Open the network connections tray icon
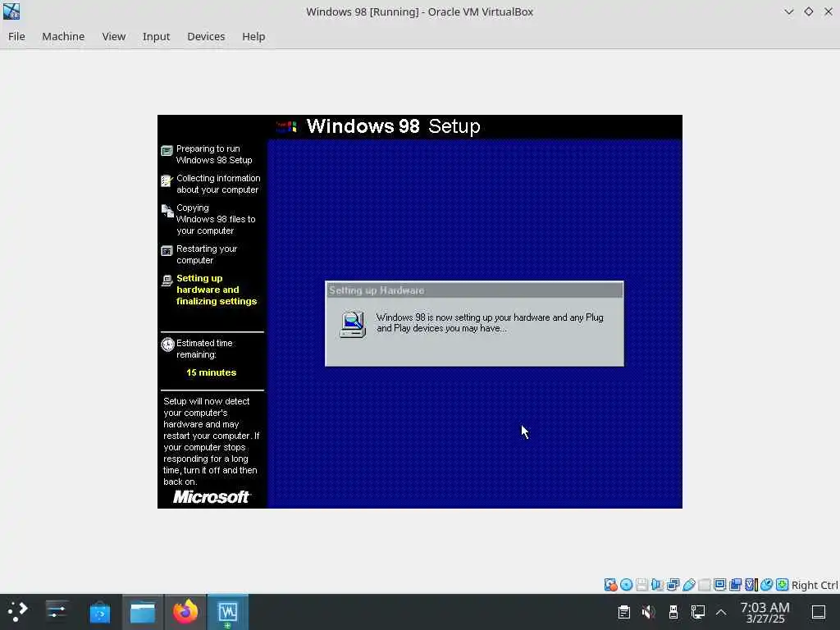840x630 pixels. coord(697,611)
